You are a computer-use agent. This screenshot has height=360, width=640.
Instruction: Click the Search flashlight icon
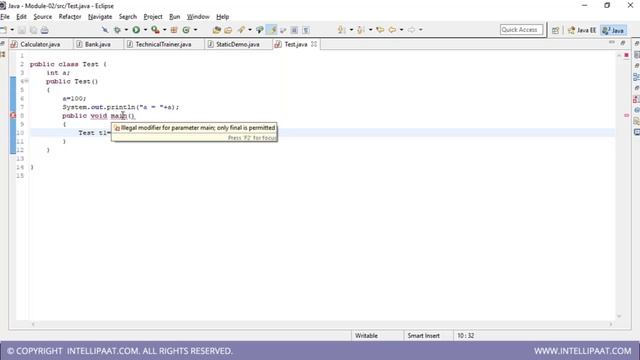241,30
